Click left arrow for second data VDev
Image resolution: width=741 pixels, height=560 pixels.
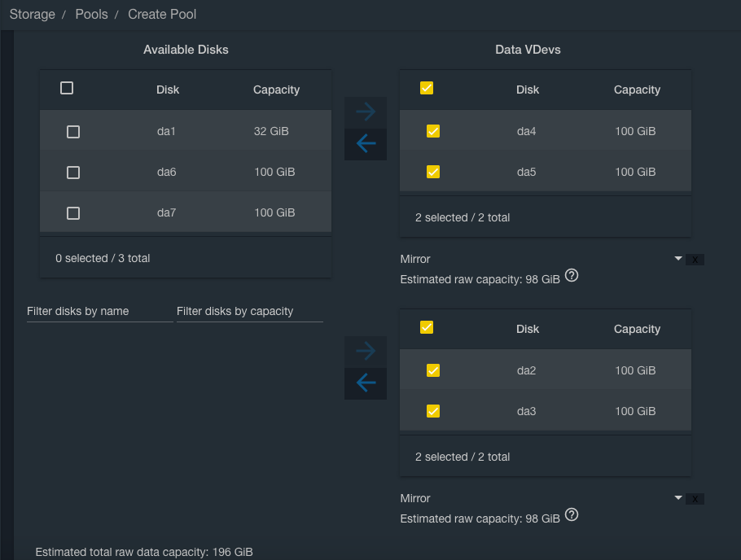(x=366, y=383)
